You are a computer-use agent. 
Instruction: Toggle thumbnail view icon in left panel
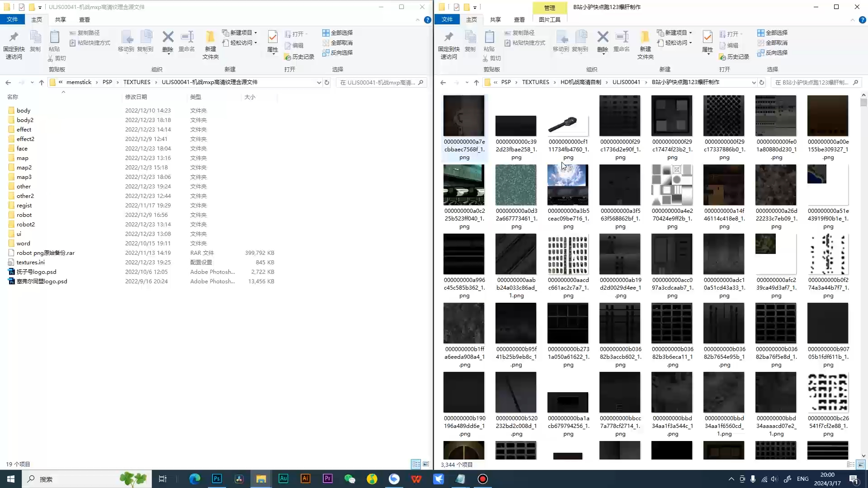coord(426,464)
